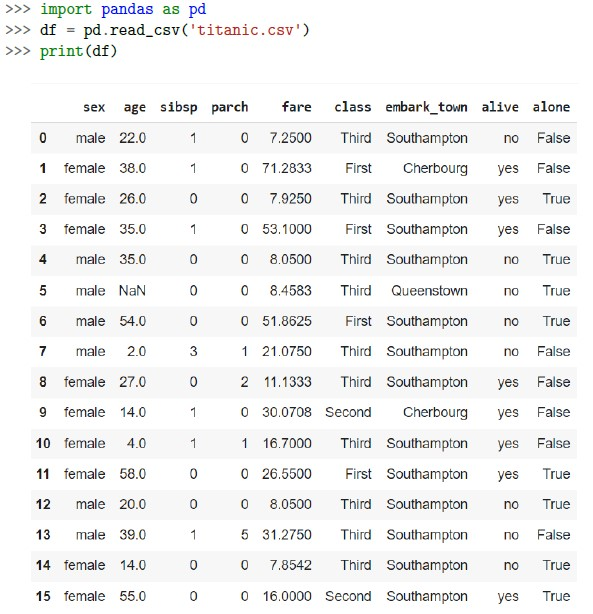Viewport: 593px width, 614px height.
Task: Click the 'fare' column header
Action: [x=296, y=107]
